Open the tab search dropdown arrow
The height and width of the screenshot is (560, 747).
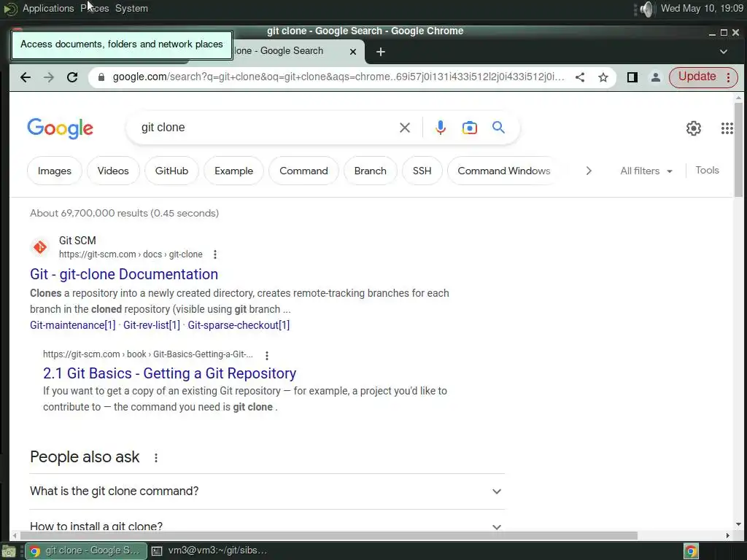point(723,52)
